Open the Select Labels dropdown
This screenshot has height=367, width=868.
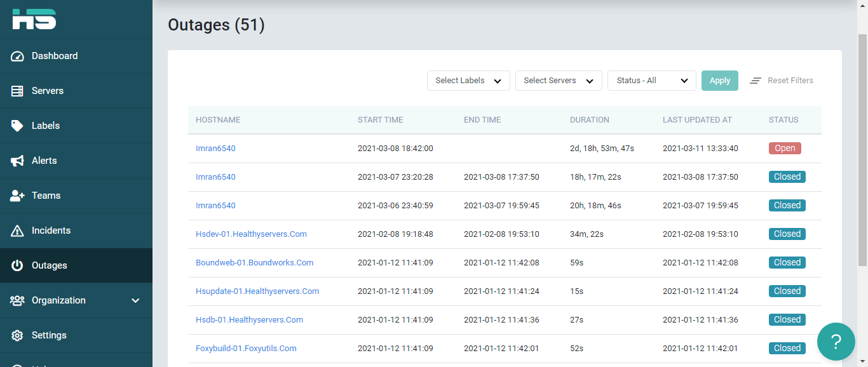click(x=468, y=81)
